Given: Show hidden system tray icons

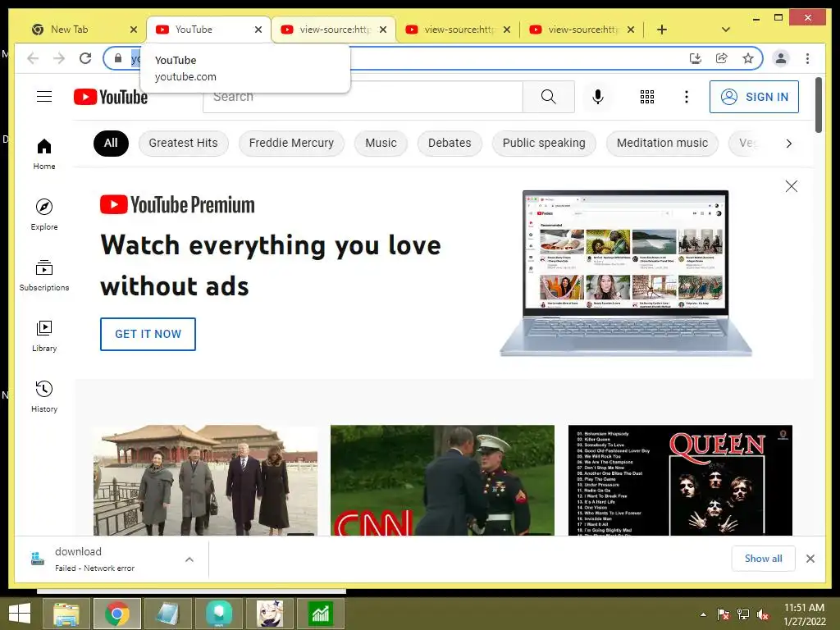Looking at the screenshot, I should pyautogui.click(x=703, y=614).
